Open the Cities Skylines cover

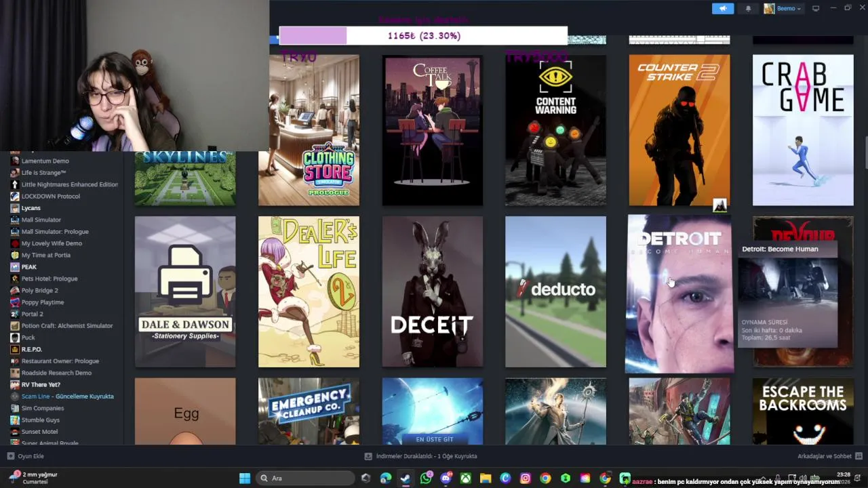pos(185,178)
